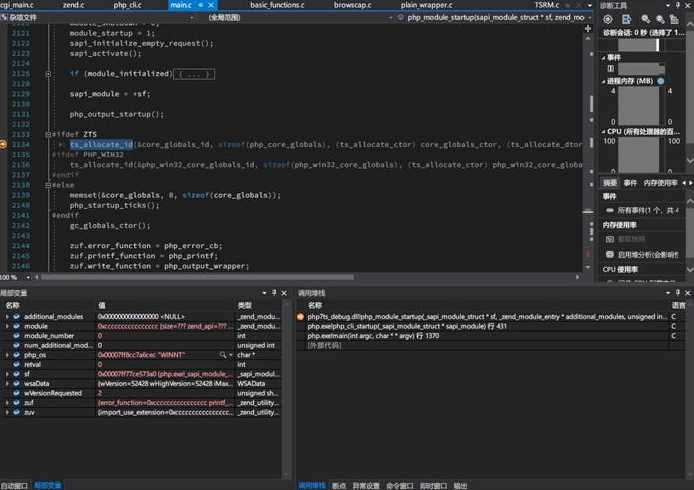This screenshot has height=490, width=694.
Task: Open the editor tab overflow dropdown
Action: (590, 5)
